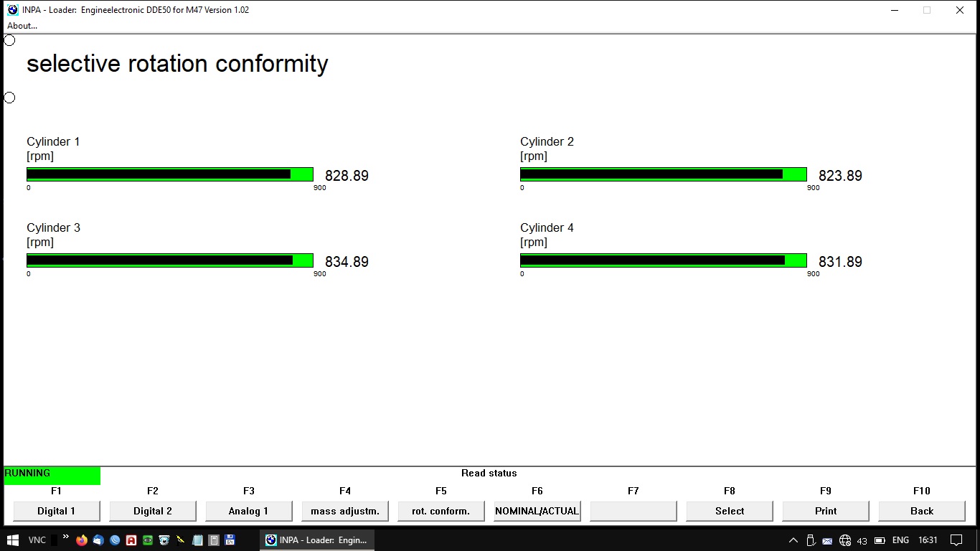
Task: Click the blank F7 button
Action: pos(633,511)
